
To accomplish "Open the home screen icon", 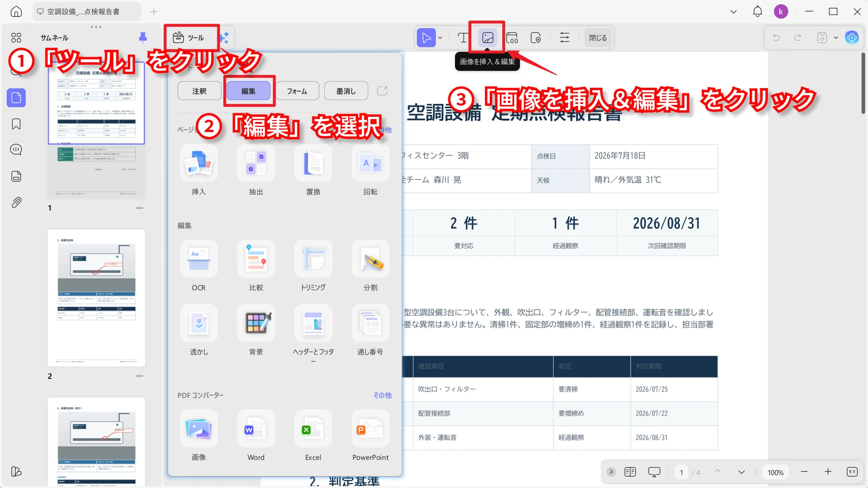I will [x=16, y=12].
